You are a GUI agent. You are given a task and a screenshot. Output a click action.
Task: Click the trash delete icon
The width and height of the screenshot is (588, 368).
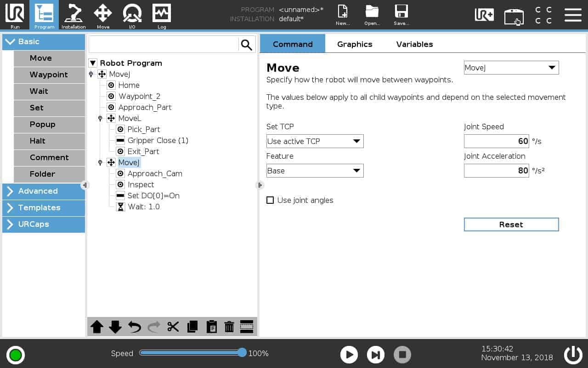tap(229, 327)
